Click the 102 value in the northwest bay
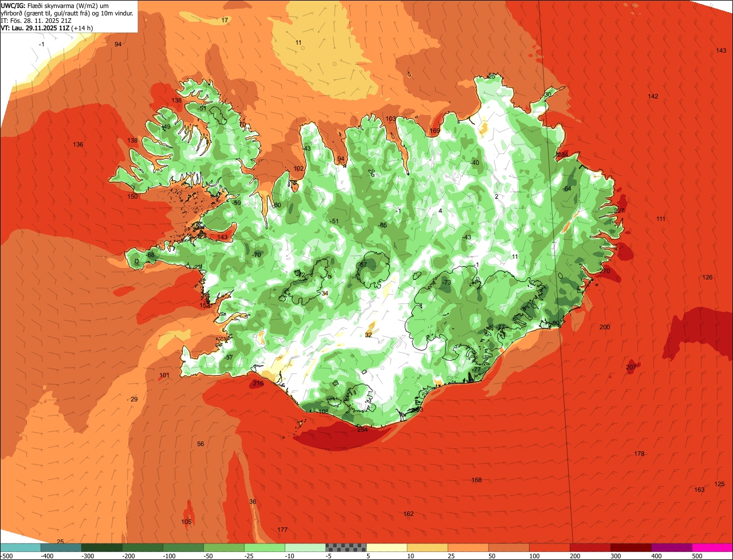 coord(298,168)
